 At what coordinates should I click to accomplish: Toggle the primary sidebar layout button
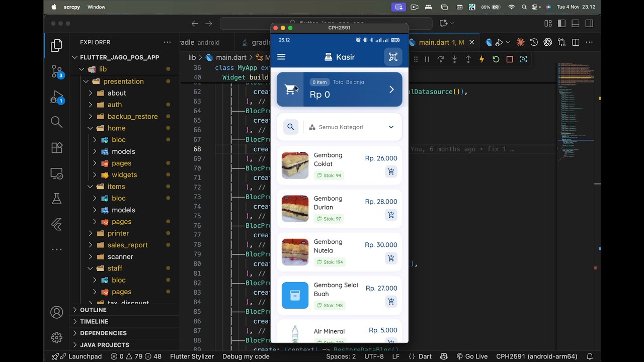coord(562,23)
